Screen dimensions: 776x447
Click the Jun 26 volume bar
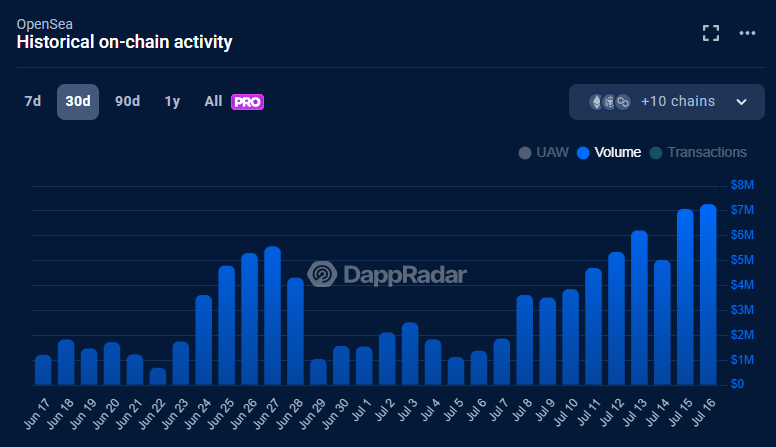tap(249, 319)
